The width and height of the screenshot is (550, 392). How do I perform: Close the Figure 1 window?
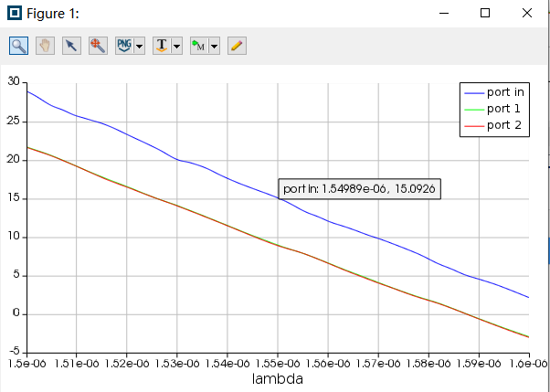pyautogui.click(x=527, y=14)
